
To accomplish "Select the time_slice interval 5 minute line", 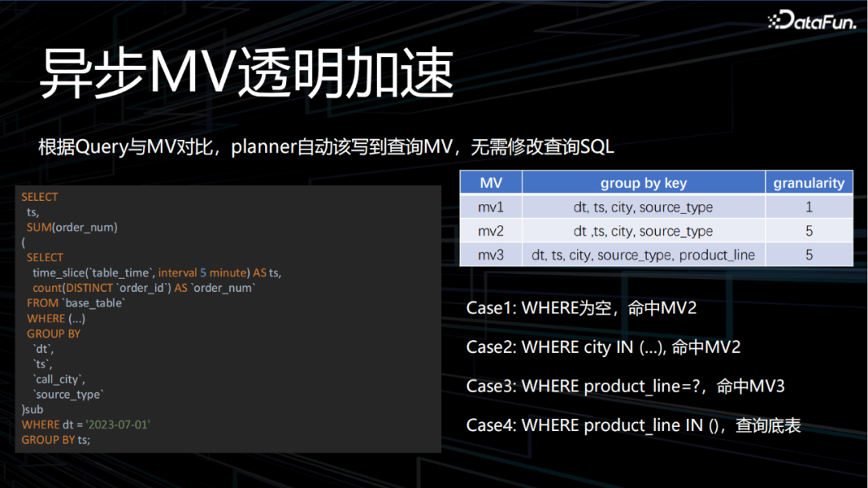I will (x=157, y=273).
